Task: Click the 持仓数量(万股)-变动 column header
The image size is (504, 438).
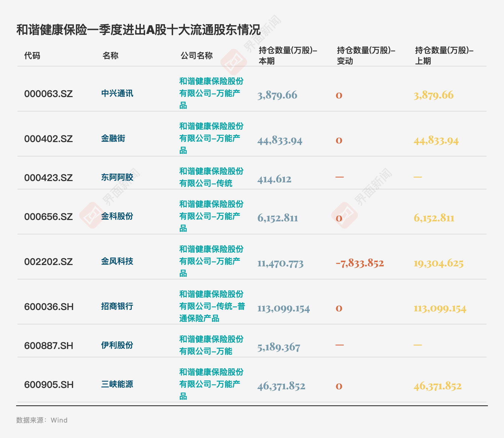Action: [366, 55]
